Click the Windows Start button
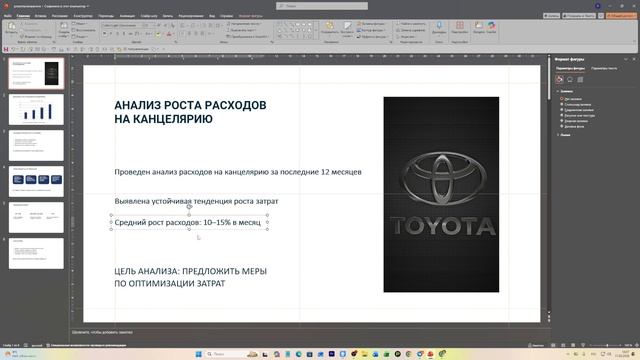 (198, 354)
